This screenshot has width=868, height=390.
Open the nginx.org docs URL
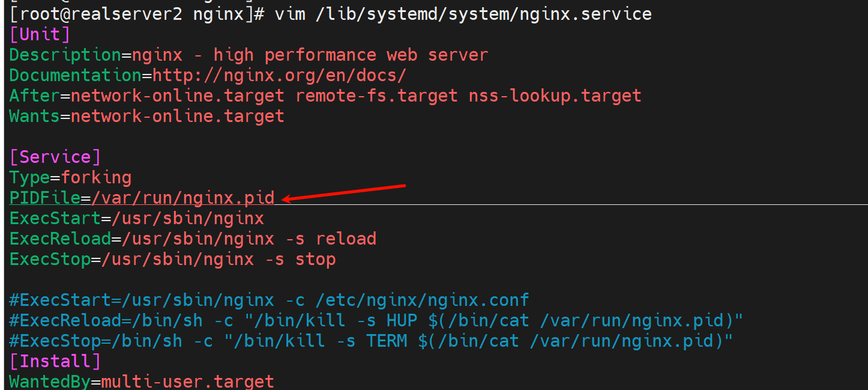(279, 75)
